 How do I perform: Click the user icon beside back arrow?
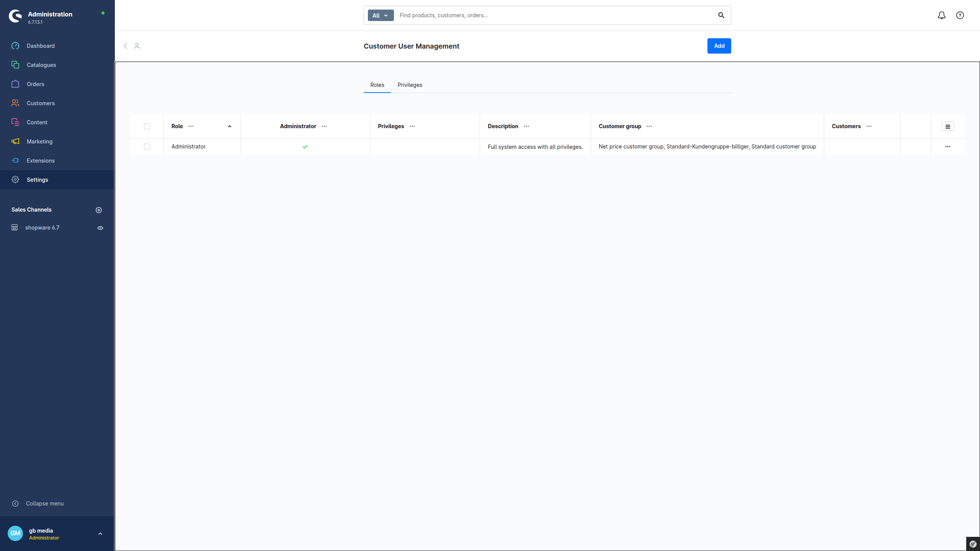pos(137,46)
